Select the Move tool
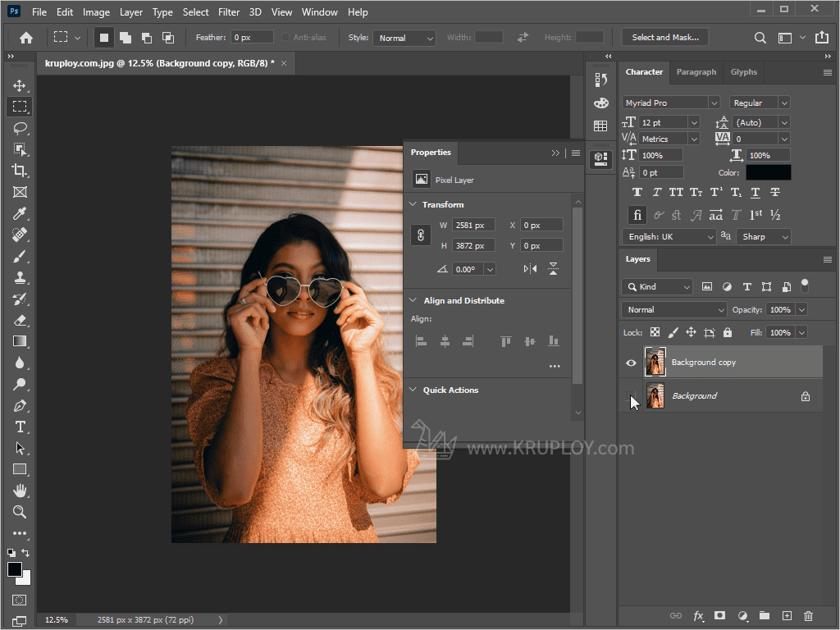Image resolution: width=840 pixels, height=630 pixels. (x=20, y=85)
